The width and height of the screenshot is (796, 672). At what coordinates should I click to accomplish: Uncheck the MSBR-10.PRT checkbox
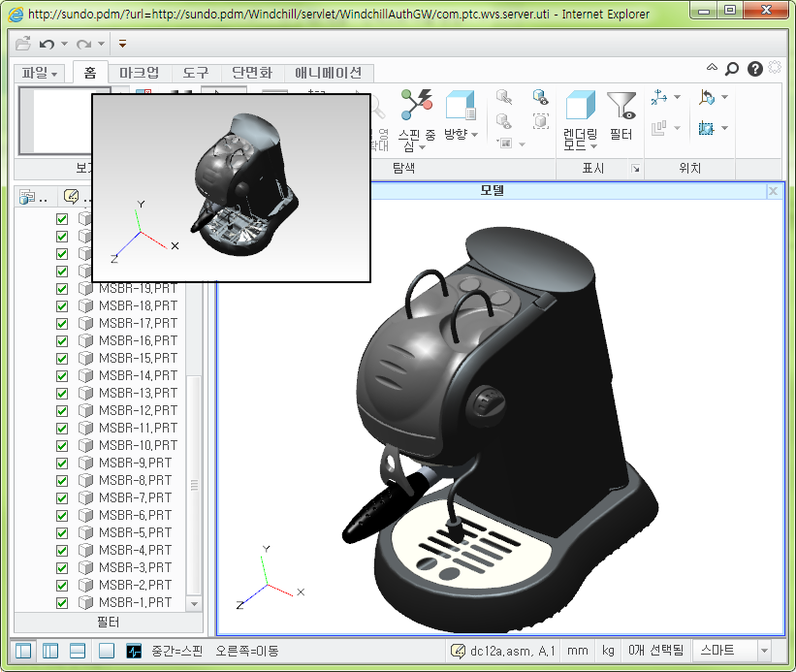point(62,445)
